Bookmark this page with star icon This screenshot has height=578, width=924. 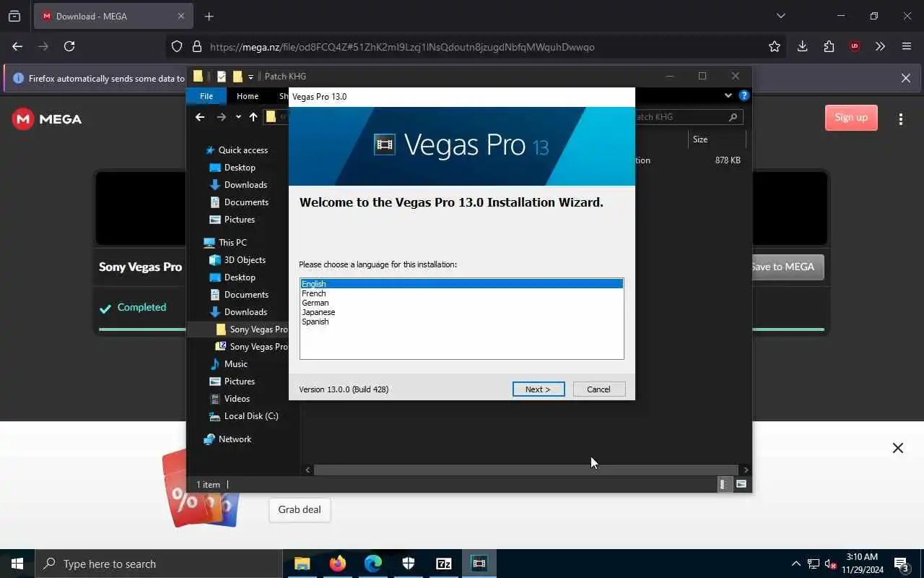[775, 46]
